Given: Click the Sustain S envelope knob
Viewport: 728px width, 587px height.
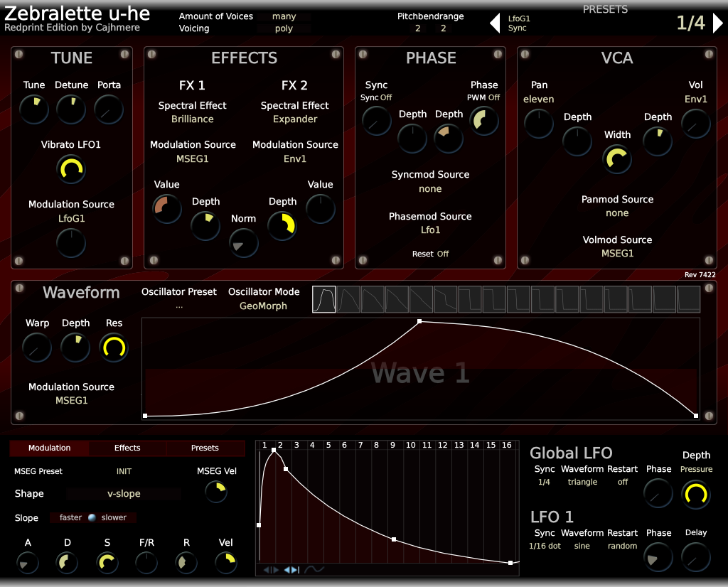Looking at the screenshot, I should point(107,562).
